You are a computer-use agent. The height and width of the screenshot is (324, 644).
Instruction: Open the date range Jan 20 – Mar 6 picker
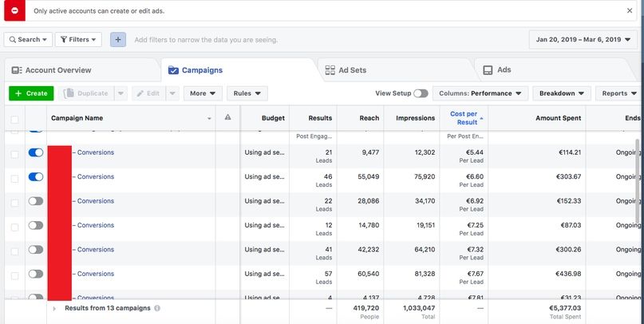[583, 39]
